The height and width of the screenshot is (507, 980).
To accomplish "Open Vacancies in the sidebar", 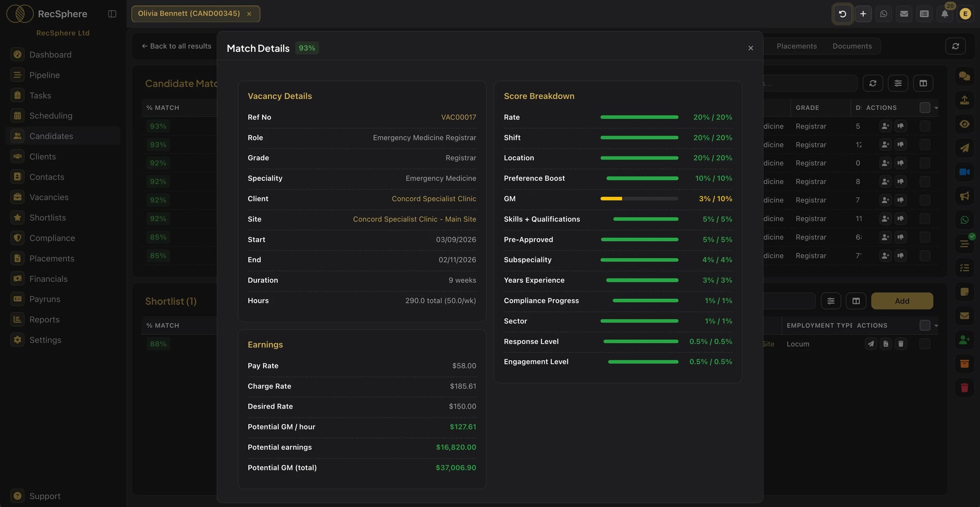I will click(49, 197).
